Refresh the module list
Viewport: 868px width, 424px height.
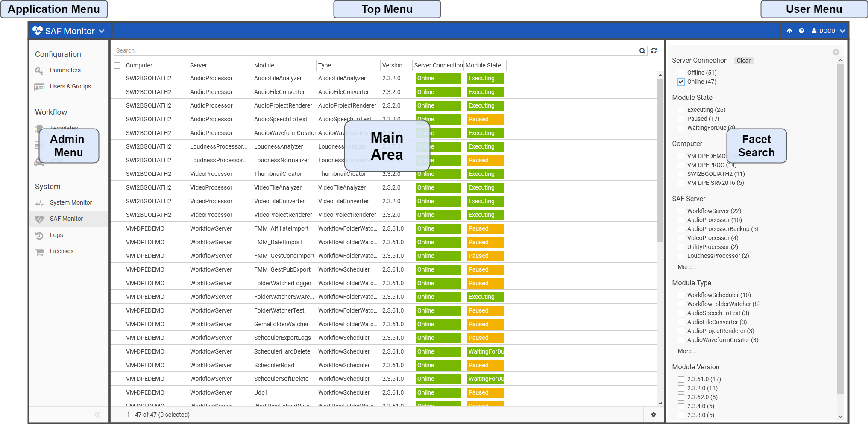tap(654, 51)
